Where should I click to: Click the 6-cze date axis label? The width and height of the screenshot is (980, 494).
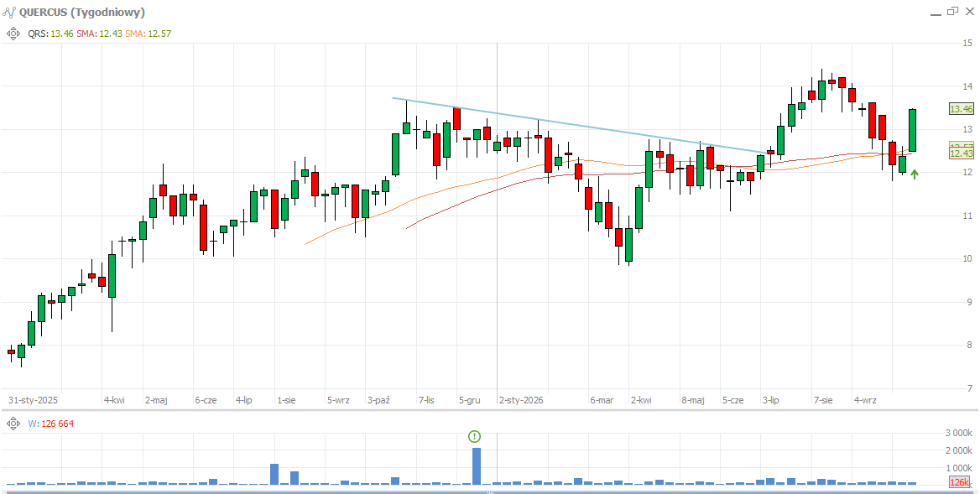click(206, 400)
